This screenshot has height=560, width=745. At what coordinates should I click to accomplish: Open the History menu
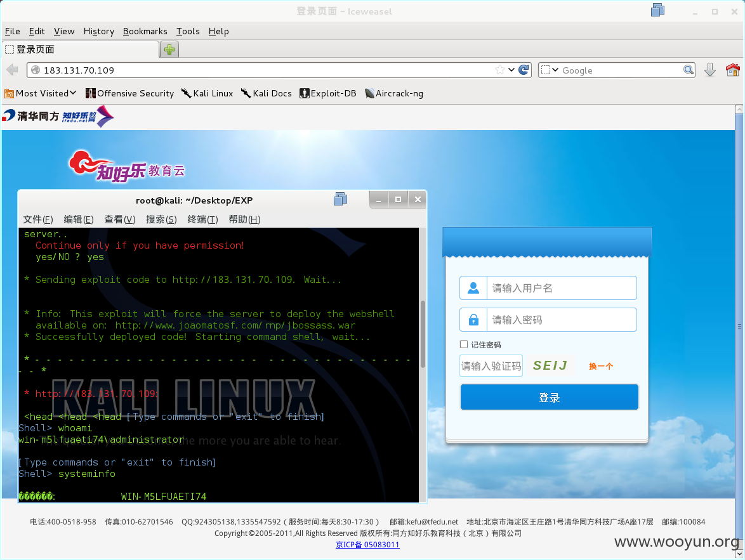(x=99, y=31)
